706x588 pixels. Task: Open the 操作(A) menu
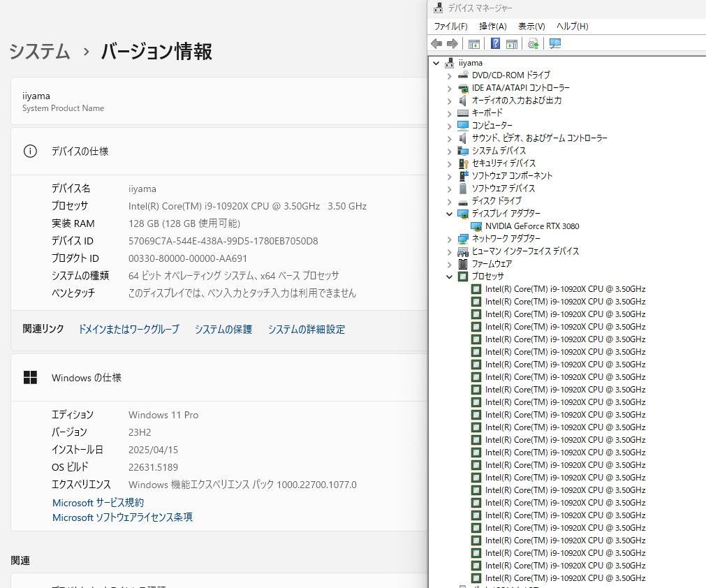click(x=492, y=27)
